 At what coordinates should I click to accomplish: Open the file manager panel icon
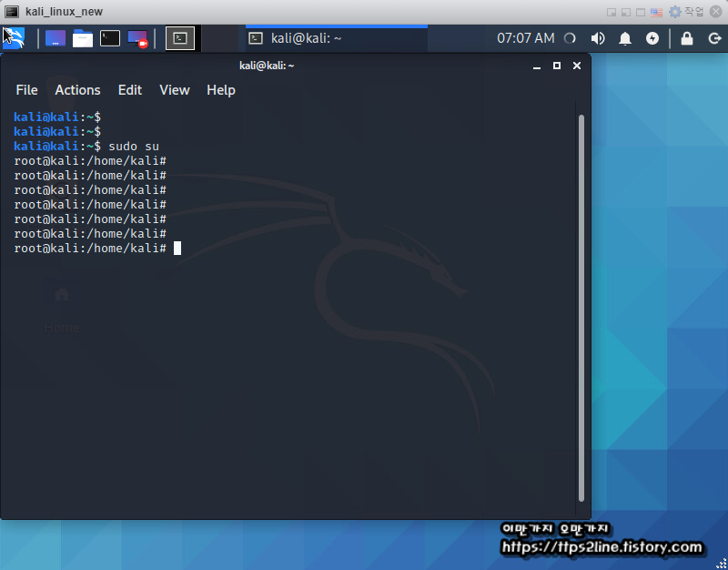point(83,38)
